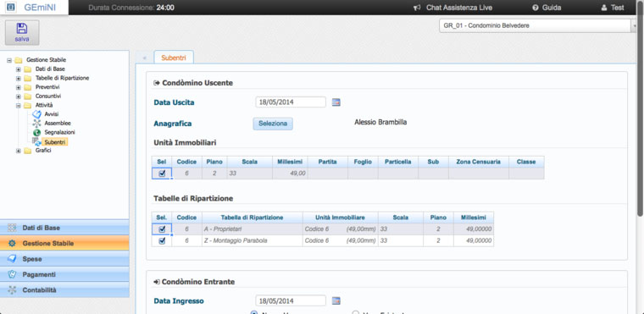Click the Millesimi column header in Unità Immobiliari

[x=290, y=162]
